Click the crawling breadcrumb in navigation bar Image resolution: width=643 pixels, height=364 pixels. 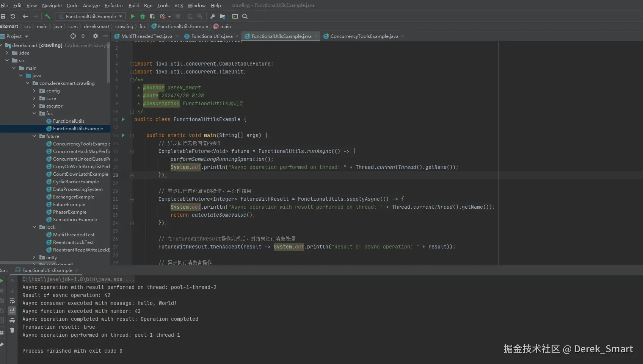click(x=124, y=27)
